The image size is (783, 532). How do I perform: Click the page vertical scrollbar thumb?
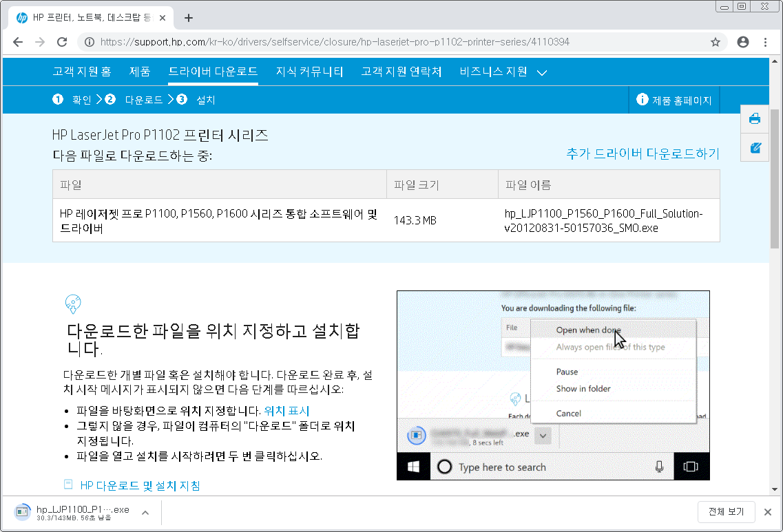coord(775,178)
